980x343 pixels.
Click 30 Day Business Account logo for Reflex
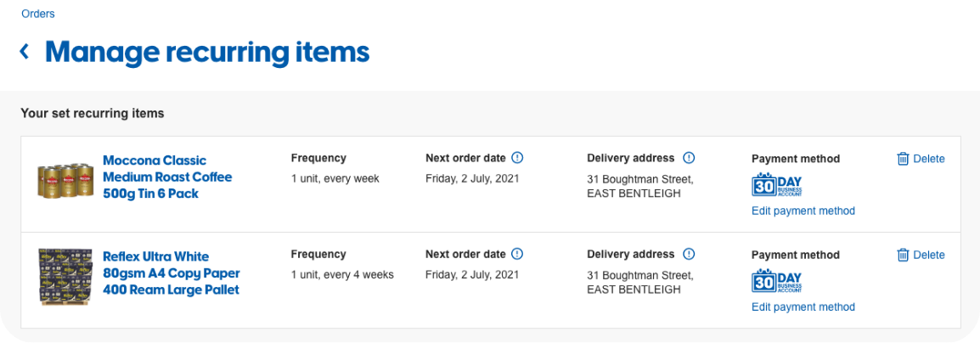[x=777, y=281]
